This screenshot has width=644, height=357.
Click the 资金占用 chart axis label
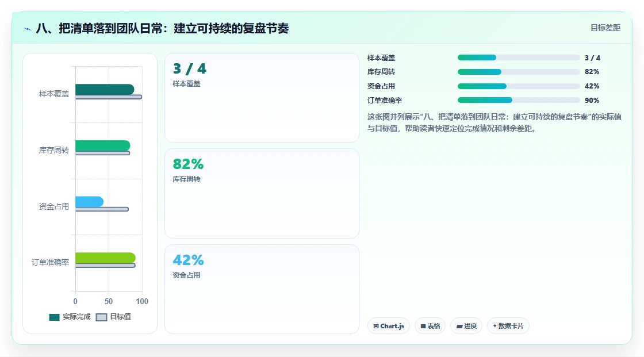tap(54, 206)
